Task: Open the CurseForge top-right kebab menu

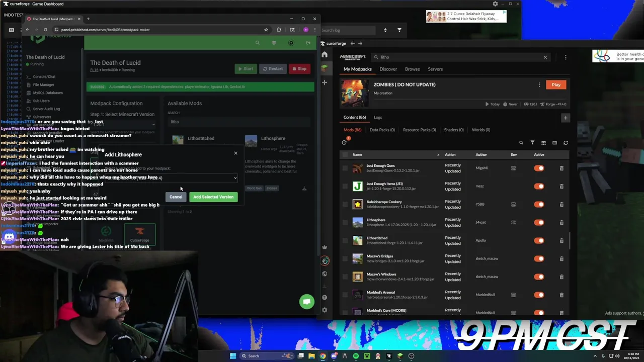Action: (566, 57)
